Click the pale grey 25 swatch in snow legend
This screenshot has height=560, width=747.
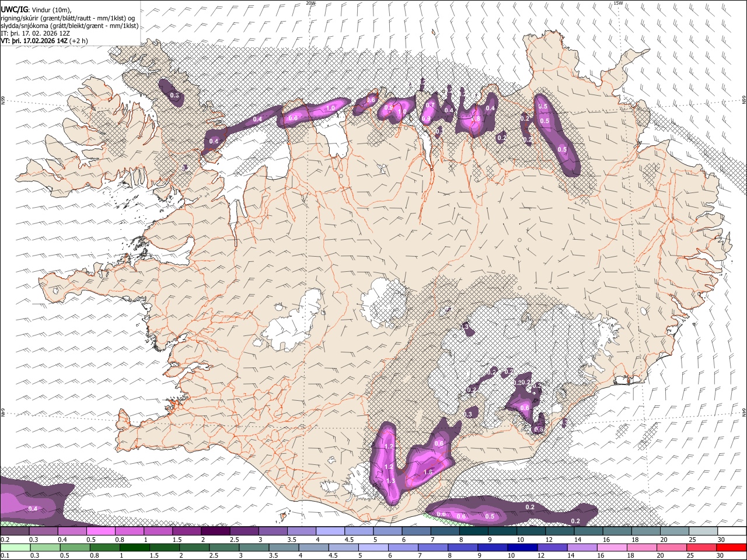point(704,531)
